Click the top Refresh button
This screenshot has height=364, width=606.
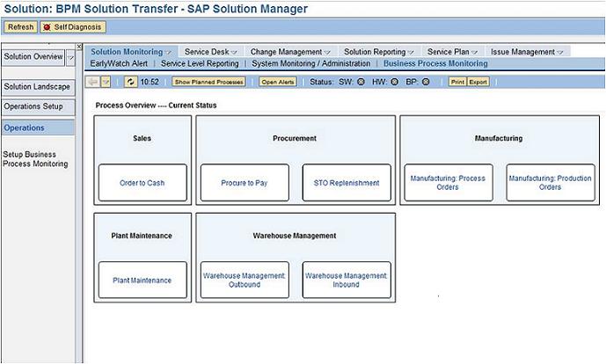point(20,27)
